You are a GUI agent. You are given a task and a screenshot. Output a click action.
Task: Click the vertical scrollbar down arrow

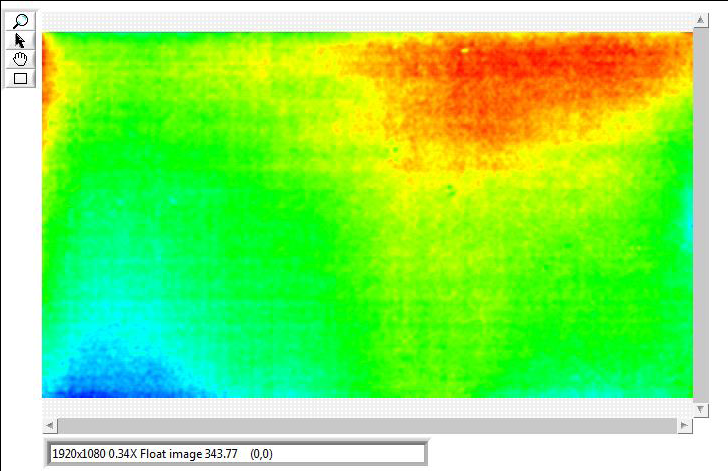coord(701,410)
